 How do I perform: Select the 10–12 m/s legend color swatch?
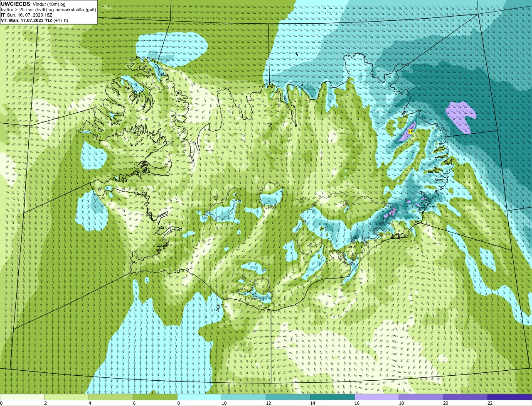point(244,397)
